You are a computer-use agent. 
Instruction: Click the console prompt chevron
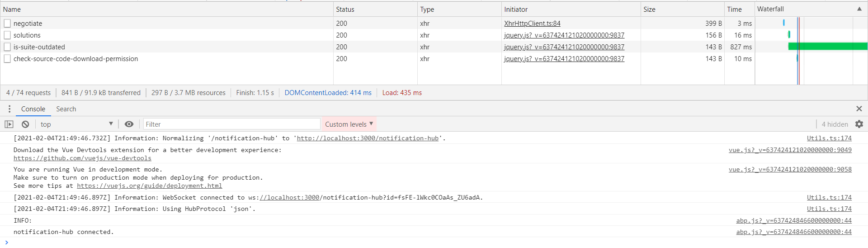point(6,243)
